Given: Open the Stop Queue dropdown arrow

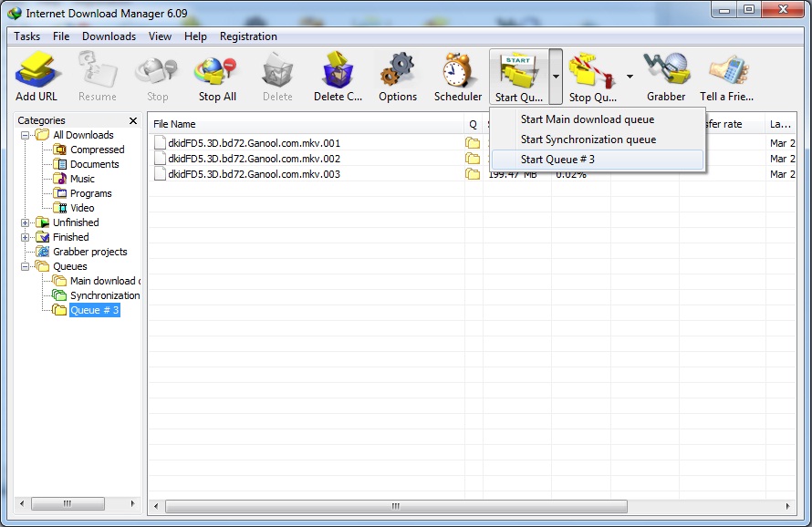Looking at the screenshot, I should click(630, 77).
